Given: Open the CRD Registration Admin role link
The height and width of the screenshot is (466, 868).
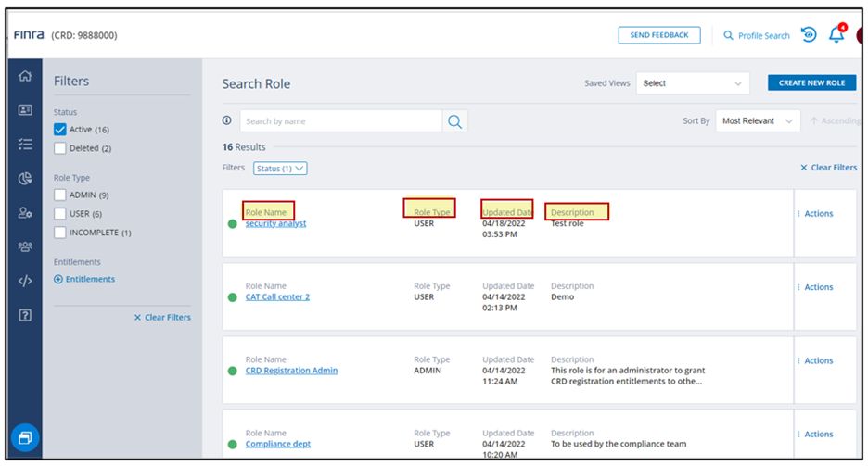Looking at the screenshot, I should click(291, 371).
